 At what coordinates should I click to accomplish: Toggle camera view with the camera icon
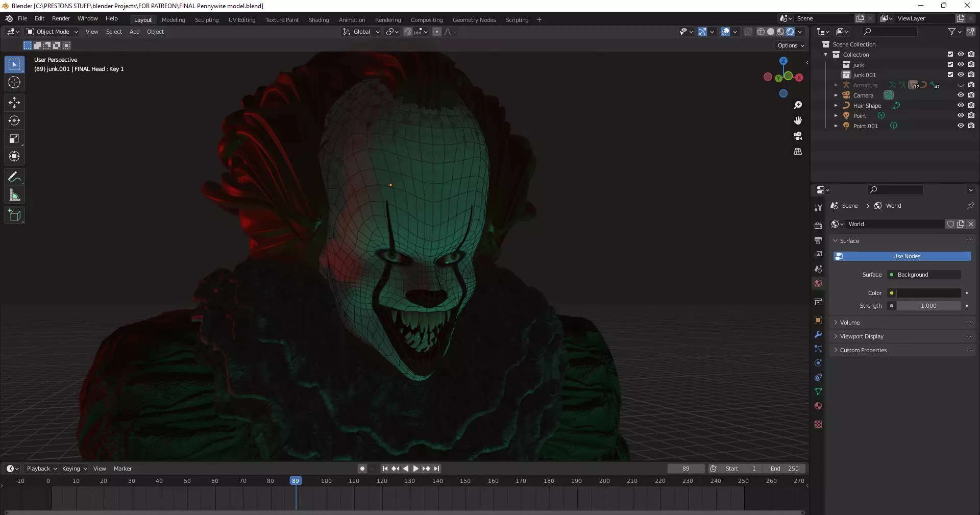(798, 136)
